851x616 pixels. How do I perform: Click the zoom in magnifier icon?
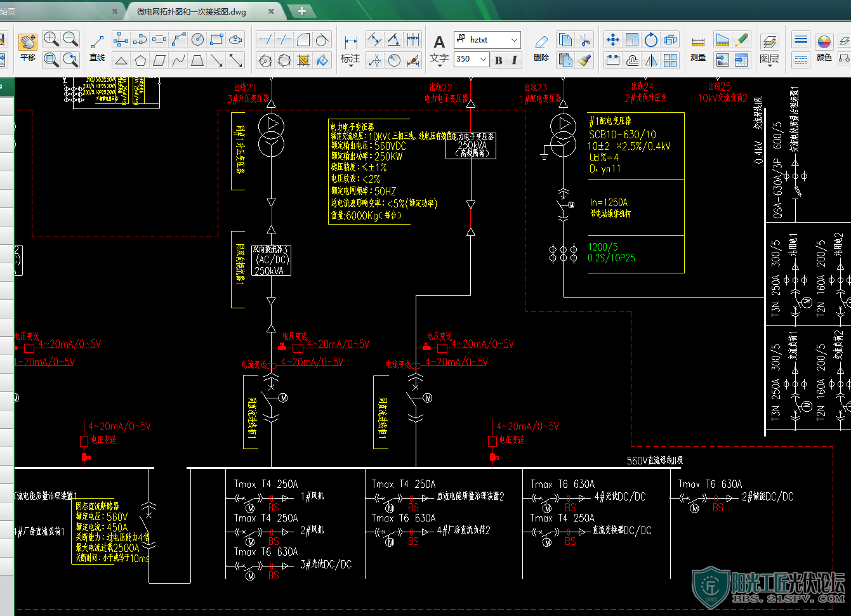[51, 39]
